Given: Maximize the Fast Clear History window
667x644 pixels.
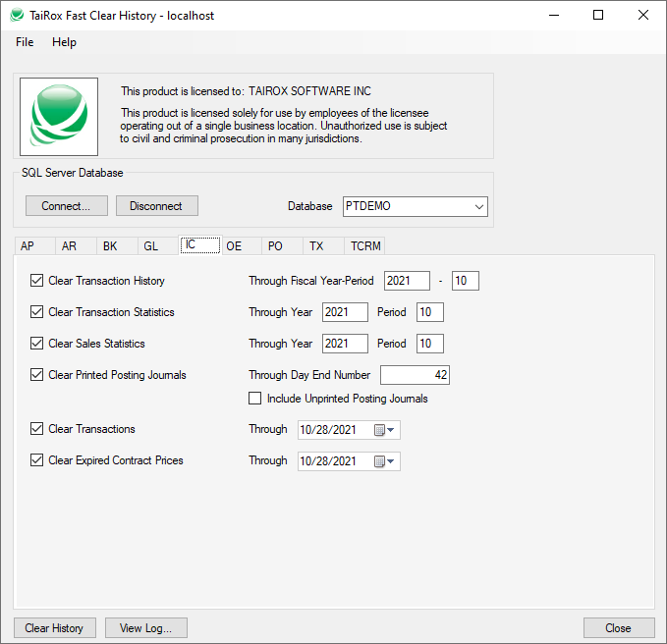Looking at the screenshot, I should [598, 16].
